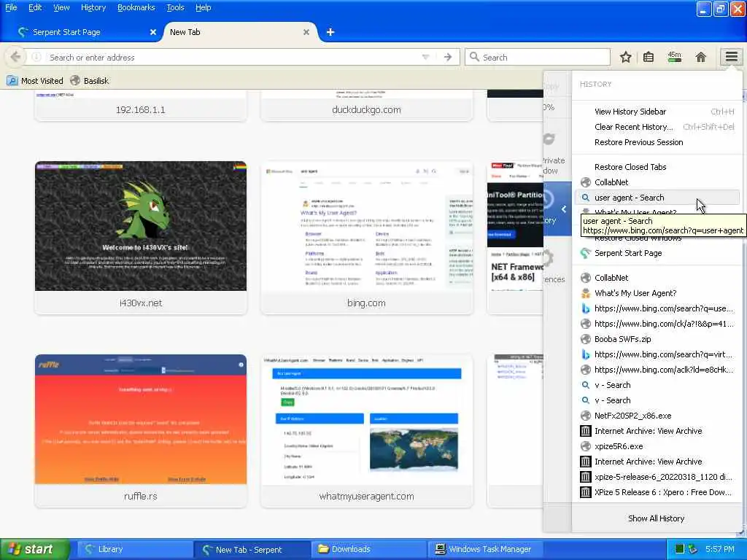Open the History menu in menu bar
This screenshot has height=560, width=747.
point(93,7)
